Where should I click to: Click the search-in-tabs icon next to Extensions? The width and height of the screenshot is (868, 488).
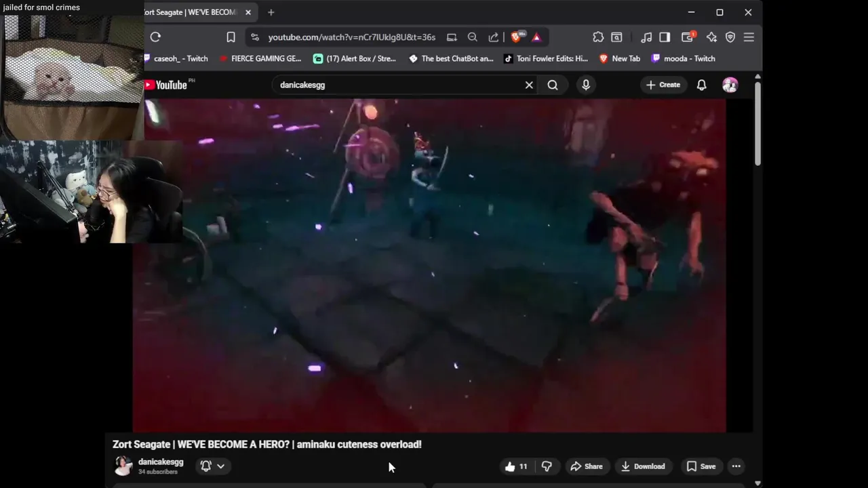click(x=616, y=37)
